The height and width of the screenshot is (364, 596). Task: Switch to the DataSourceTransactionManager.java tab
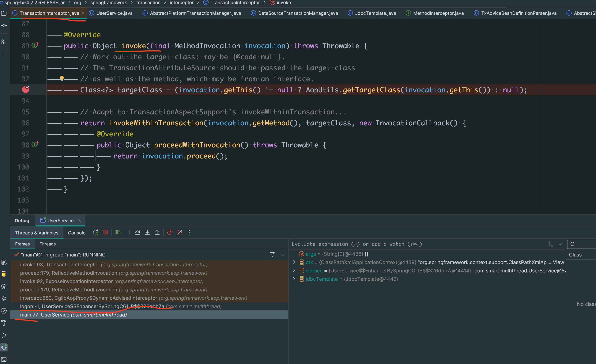[x=295, y=13]
